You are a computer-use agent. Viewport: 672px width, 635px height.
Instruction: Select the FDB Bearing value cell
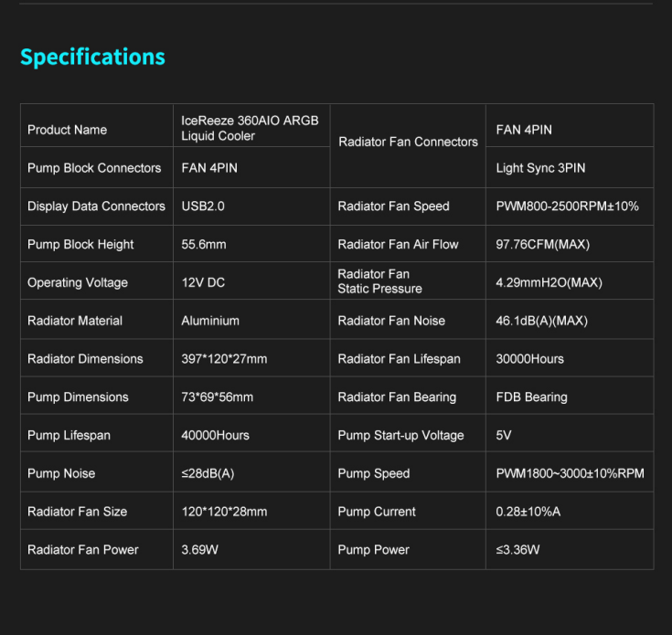pos(531,397)
